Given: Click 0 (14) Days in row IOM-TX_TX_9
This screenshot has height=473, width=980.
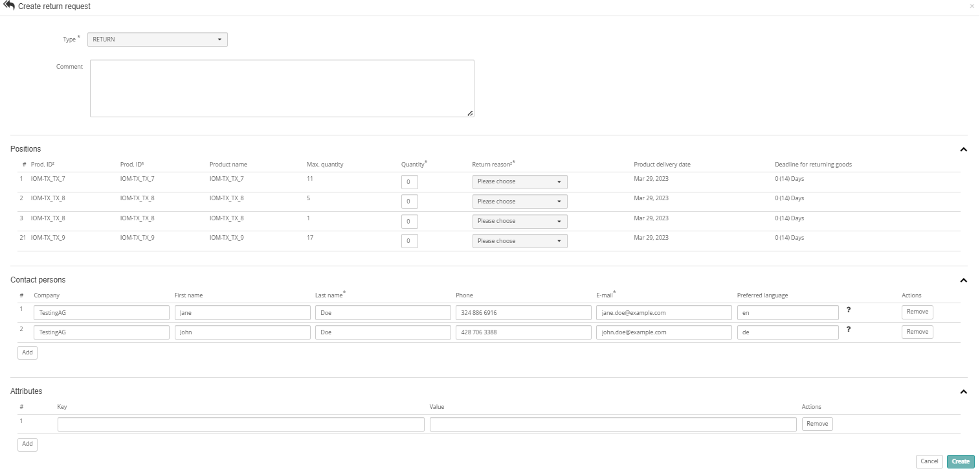Looking at the screenshot, I should [789, 238].
